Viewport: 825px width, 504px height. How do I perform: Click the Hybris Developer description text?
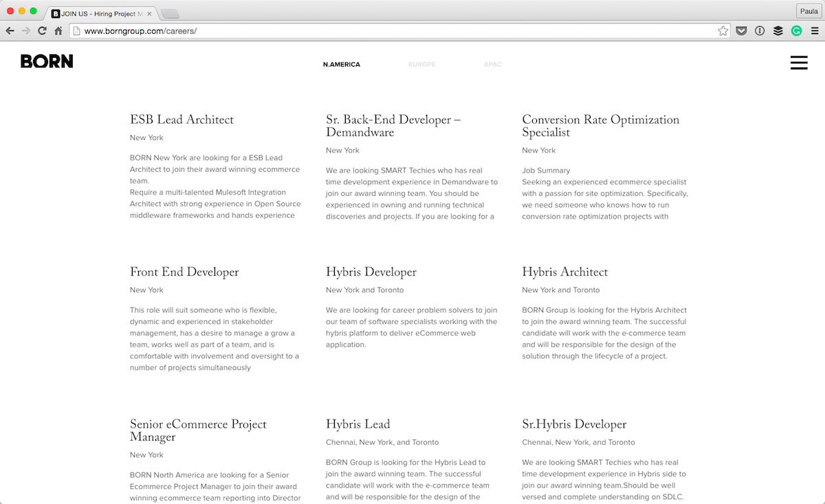point(411,327)
